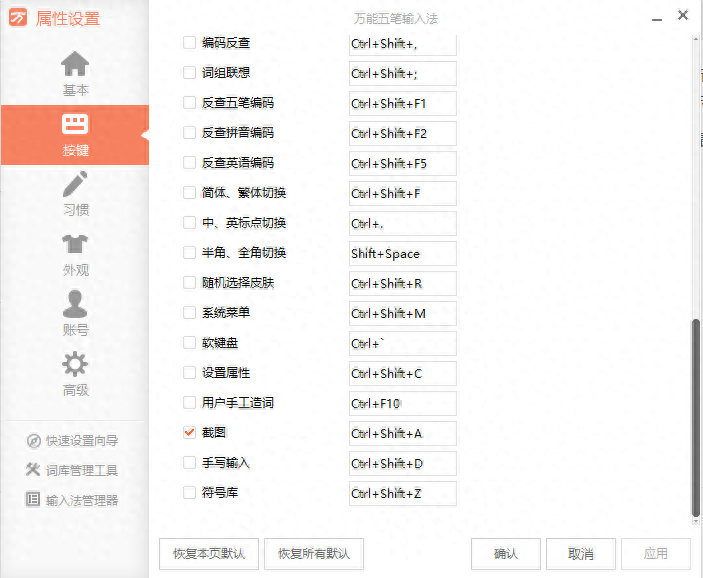Click the scrollbar down arrow
This screenshot has width=703, height=578.
(x=695, y=522)
